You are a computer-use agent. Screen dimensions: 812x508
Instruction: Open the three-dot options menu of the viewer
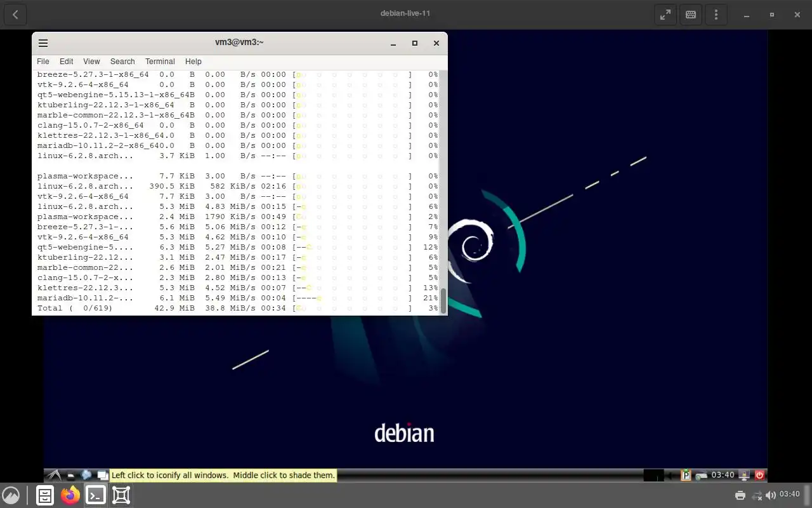716,14
